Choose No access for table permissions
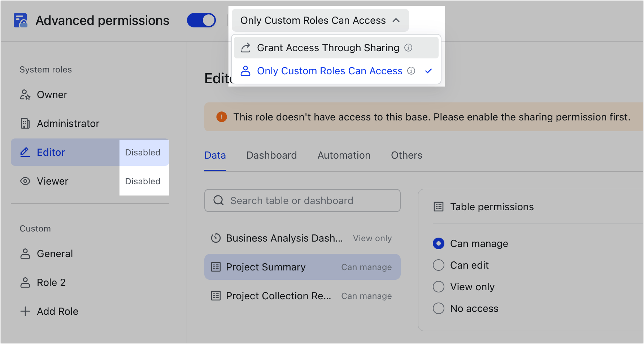 [438, 308]
